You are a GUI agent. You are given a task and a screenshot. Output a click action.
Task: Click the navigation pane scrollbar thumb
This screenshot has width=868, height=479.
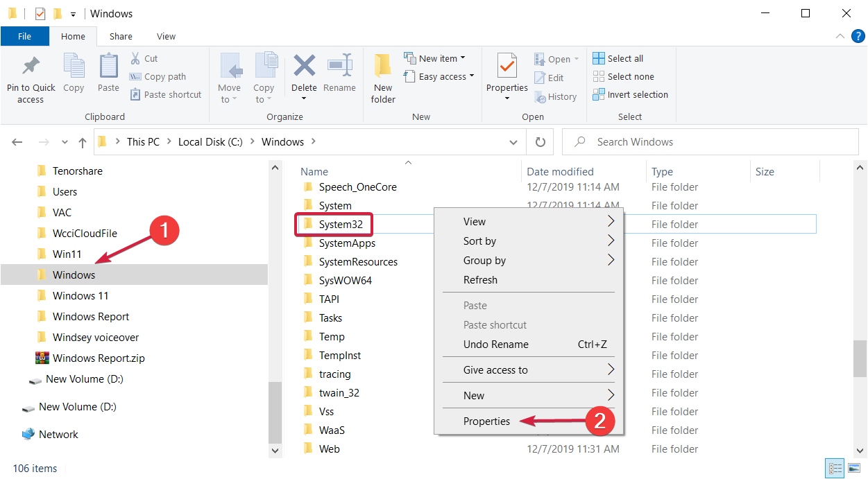[275, 413]
